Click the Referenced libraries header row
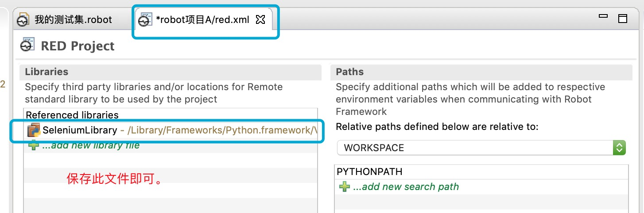The image size is (644, 213). click(x=72, y=115)
